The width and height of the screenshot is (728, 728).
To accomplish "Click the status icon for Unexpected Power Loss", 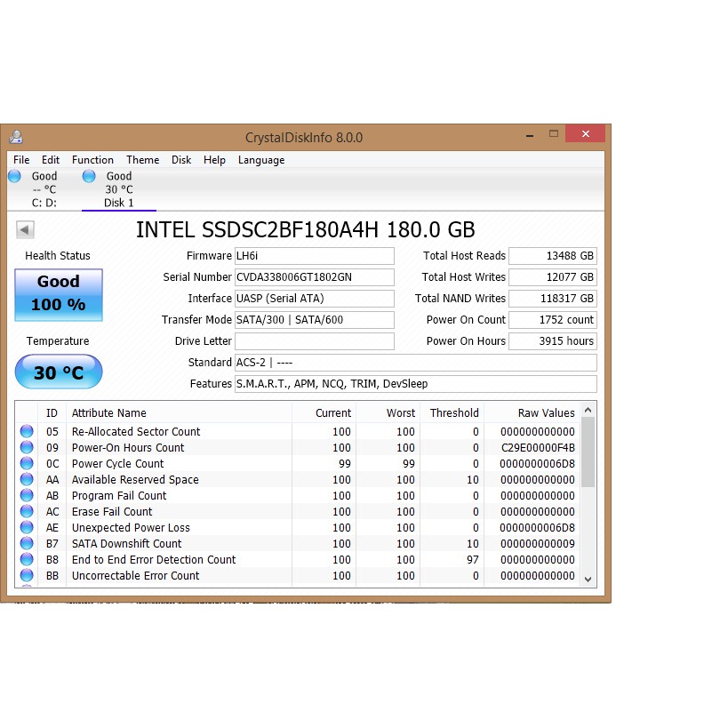I will (x=27, y=527).
